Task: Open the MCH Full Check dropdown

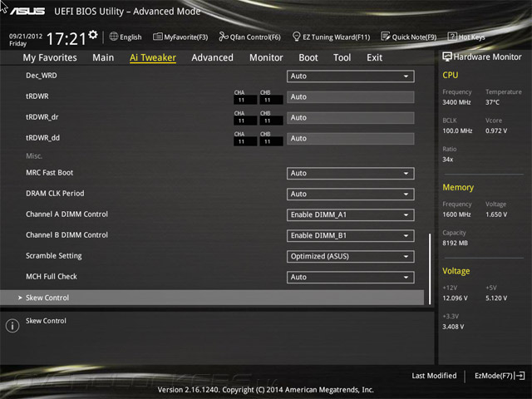Action: click(x=350, y=277)
